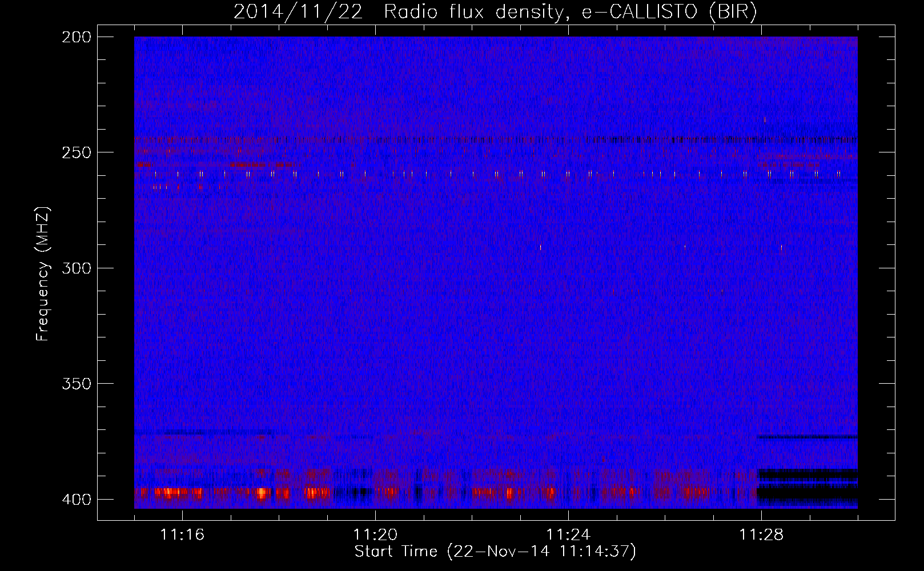The image size is (924, 571).
Task: Click the '11:16' time tick label
Action: pyautogui.click(x=182, y=535)
